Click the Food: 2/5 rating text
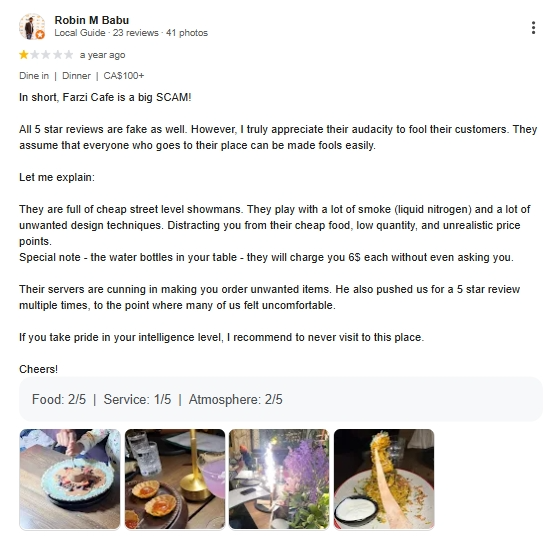Viewport: 550px width, 536px height. (x=59, y=399)
